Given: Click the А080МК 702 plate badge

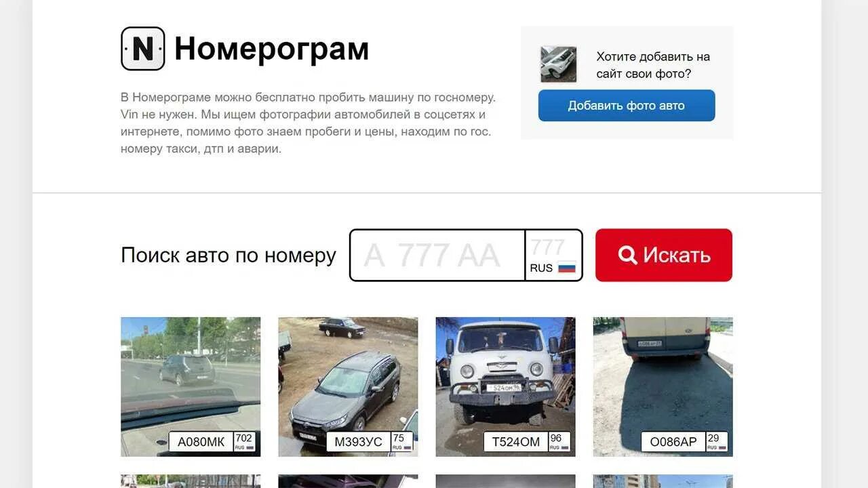Looking at the screenshot, I should point(212,442).
